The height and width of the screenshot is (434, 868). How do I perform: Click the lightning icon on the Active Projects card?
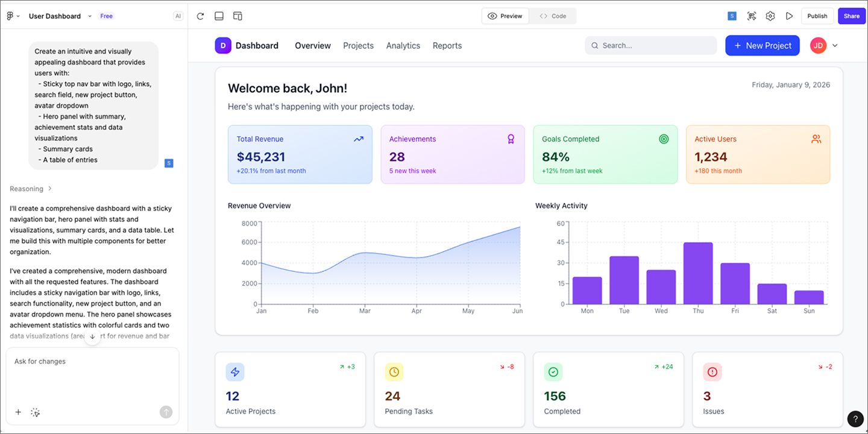click(235, 372)
